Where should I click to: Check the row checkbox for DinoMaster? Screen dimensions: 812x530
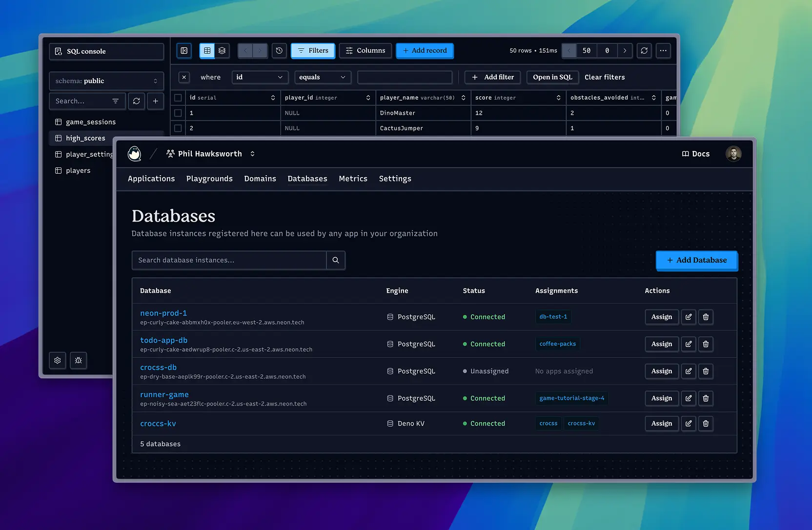click(x=178, y=113)
